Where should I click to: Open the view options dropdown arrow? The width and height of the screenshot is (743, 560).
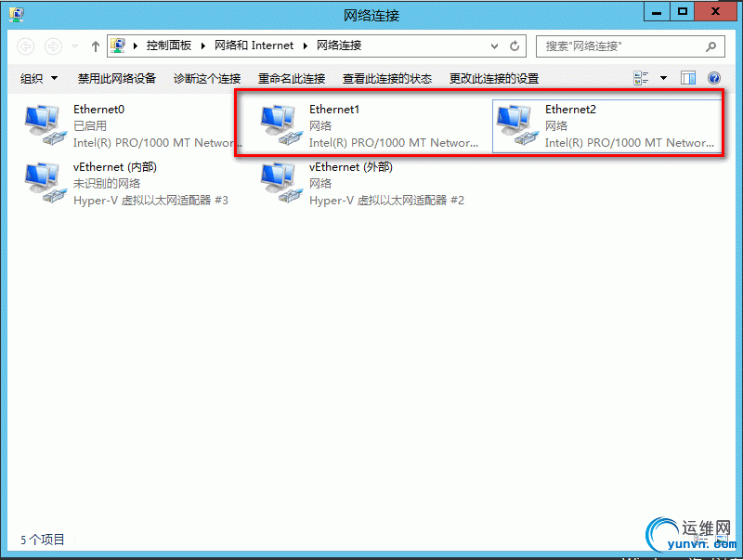[663, 78]
